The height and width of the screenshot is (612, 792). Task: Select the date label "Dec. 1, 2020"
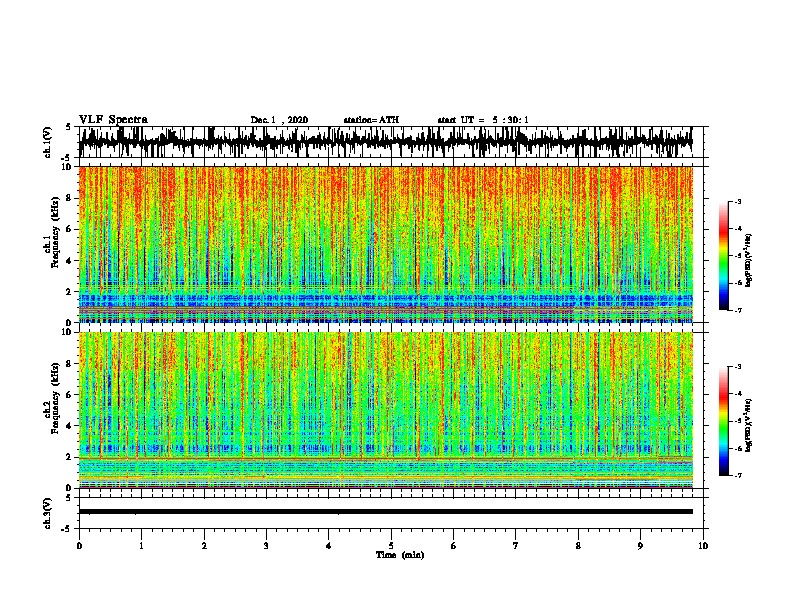[279, 120]
